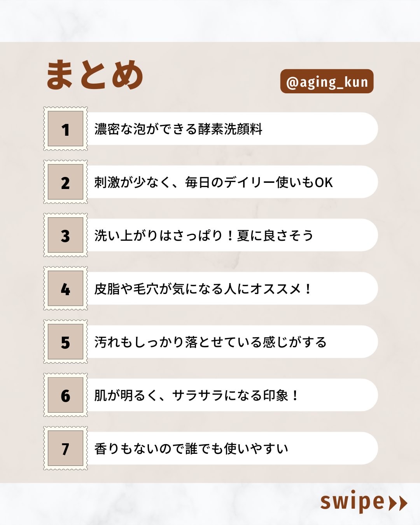Click the white marble strip at top
Viewport: 420px width, 525px height.
tap(210, 20)
